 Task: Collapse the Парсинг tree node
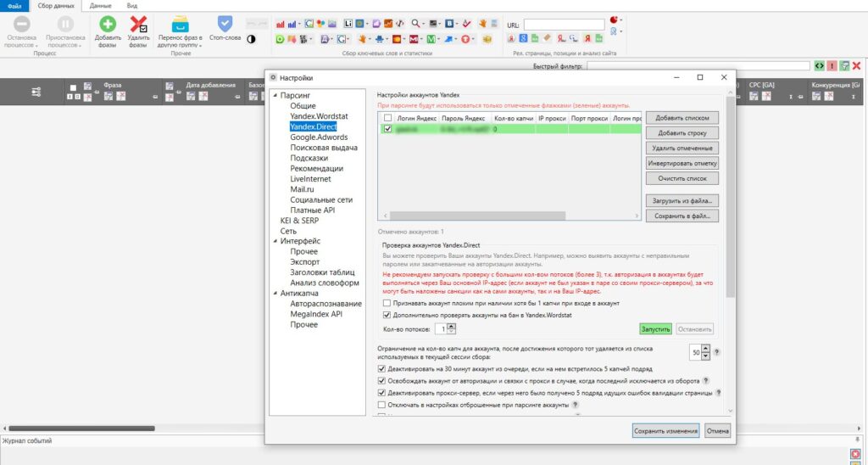click(x=275, y=97)
